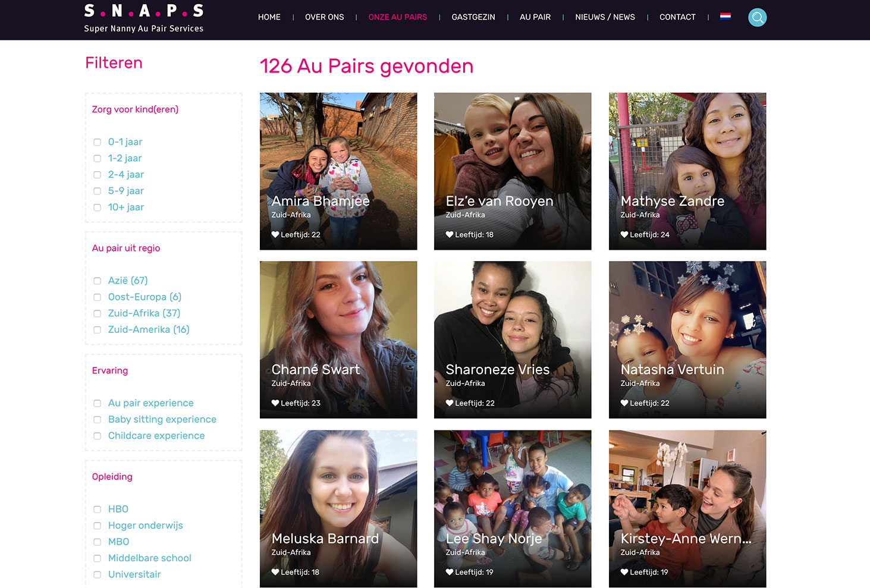Click the S.N.A.P.S site logo
870x588 pixels.
[144, 18]
